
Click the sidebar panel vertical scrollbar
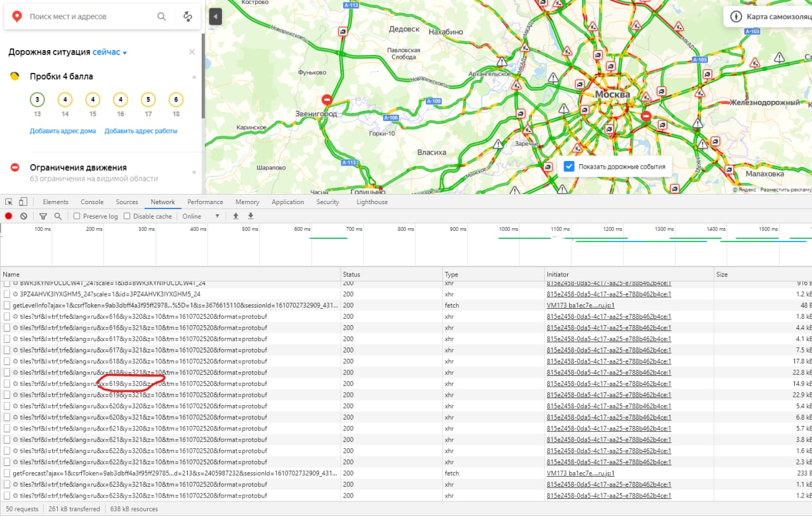203,76
